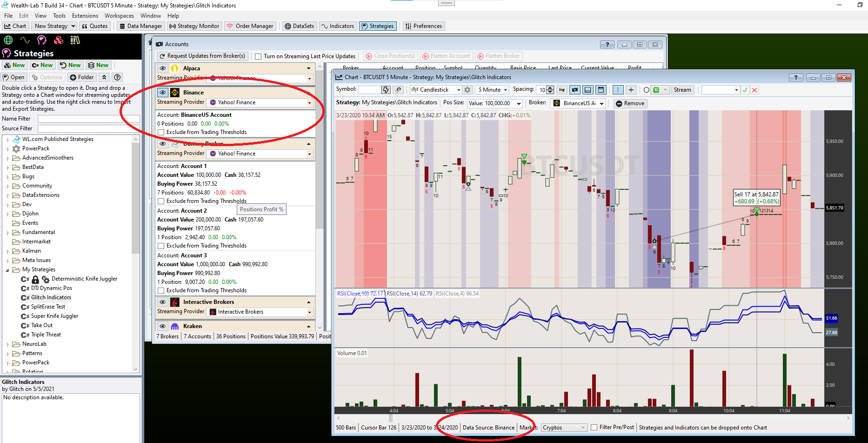Add a new strategy Folder
868x443 pixels.
tap(82, 77)
